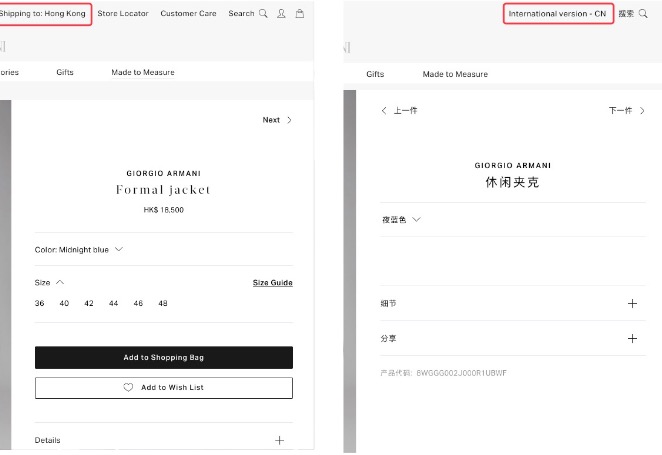
Task: Open Gifts menu in left page
Action: coord(65,72)
